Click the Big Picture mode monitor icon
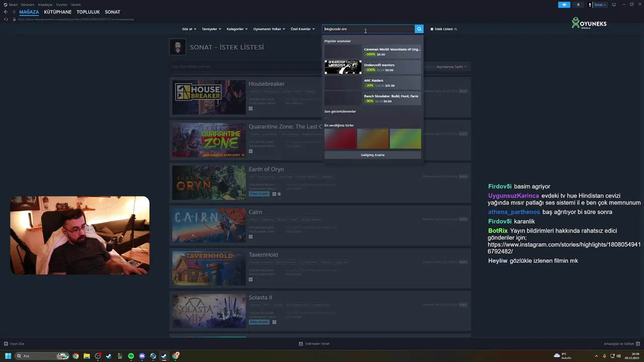 (x=614, y=5)
